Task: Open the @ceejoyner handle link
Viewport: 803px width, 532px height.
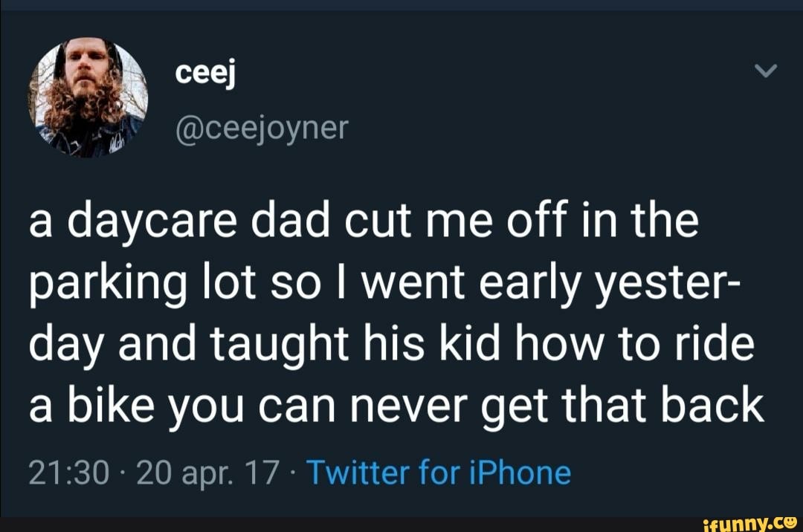Action: click(x=261, y=128)
